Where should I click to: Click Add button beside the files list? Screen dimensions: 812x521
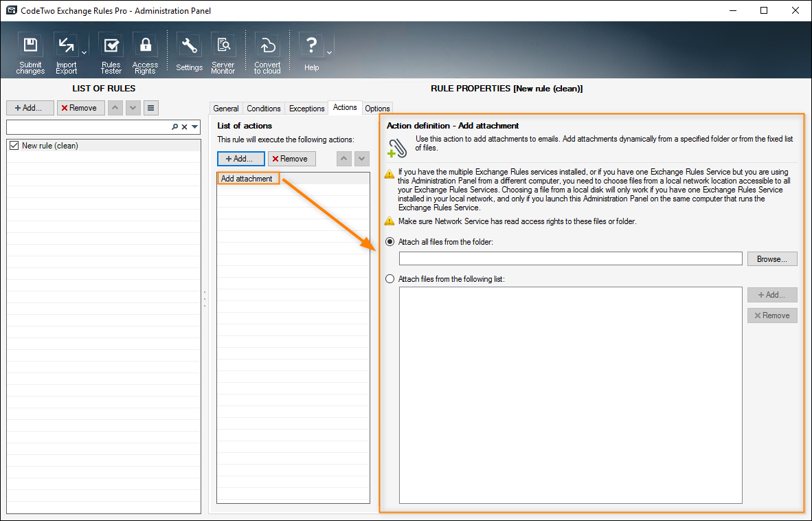[x=772, y=295]
